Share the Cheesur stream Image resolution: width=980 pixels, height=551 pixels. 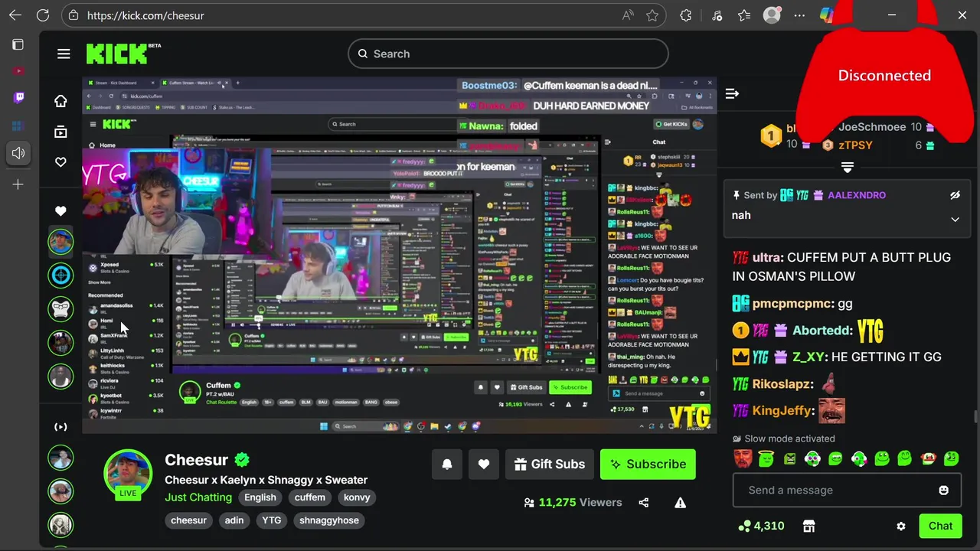643,503
